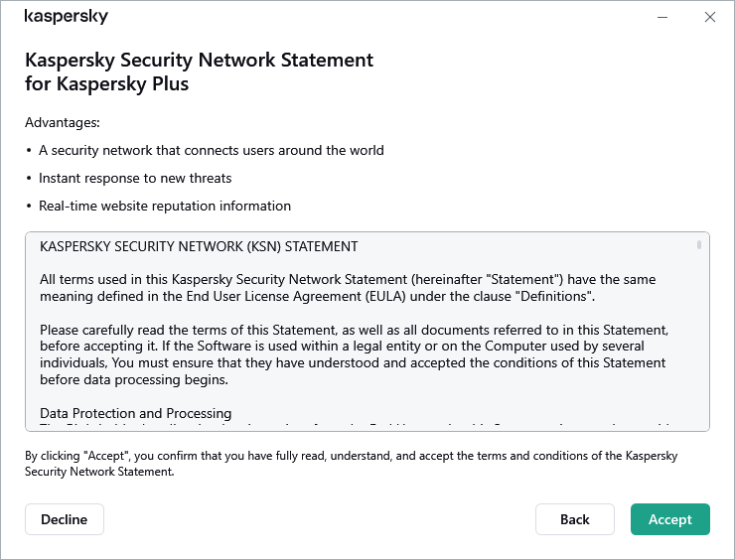735x560 pixels.
Task: Click 'Real-time website reputation information' bullet
Action: pyautogui.click(x=165, y=207)
